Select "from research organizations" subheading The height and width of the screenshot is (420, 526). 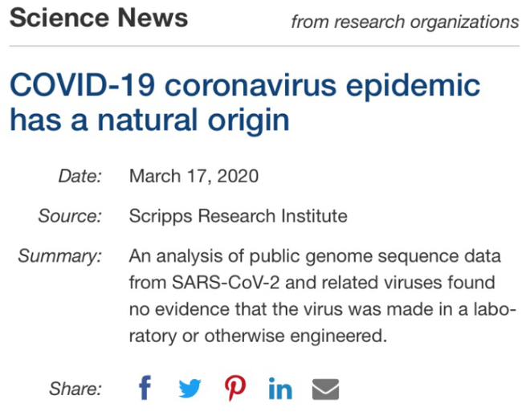click(x=405, y=22)
